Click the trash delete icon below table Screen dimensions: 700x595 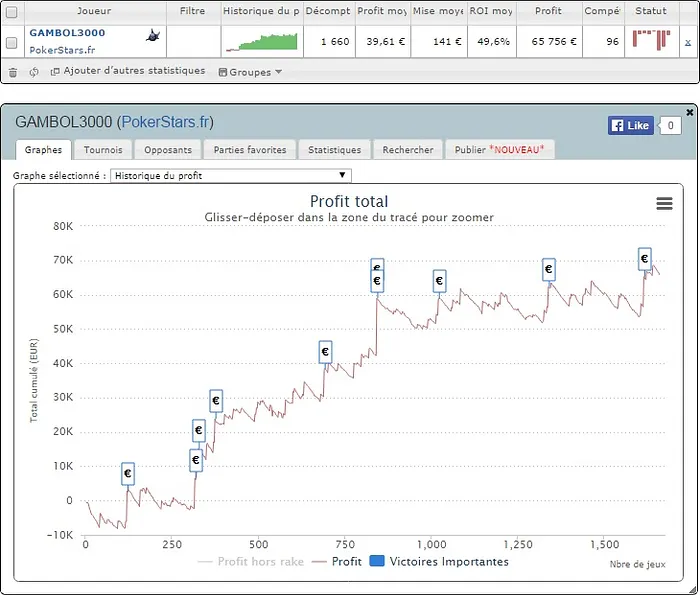12,72
